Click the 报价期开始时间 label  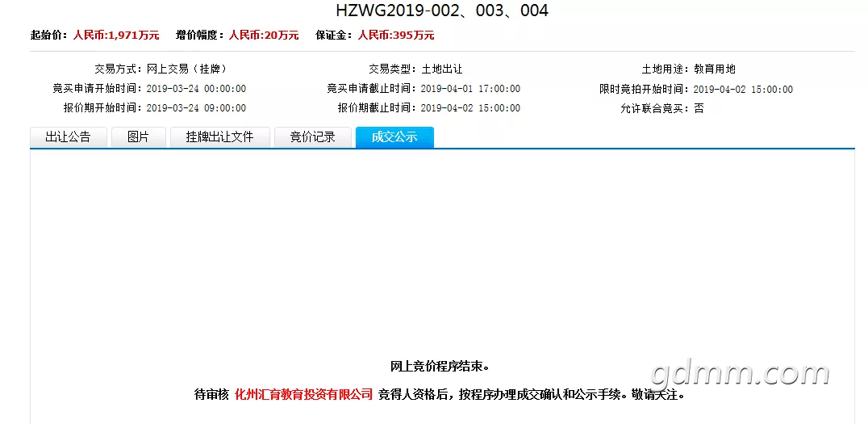(x=101, y=108)
